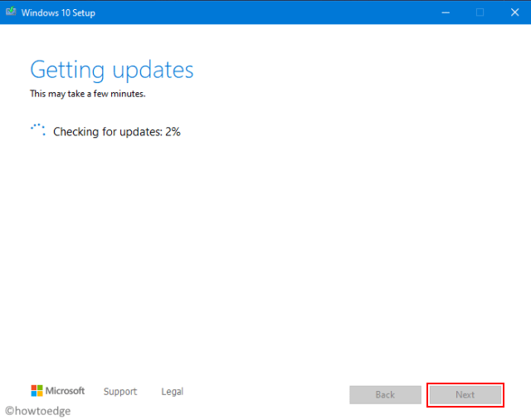
Task: Close the Windows 10 Setup window
Action: [x=514, y=12]
